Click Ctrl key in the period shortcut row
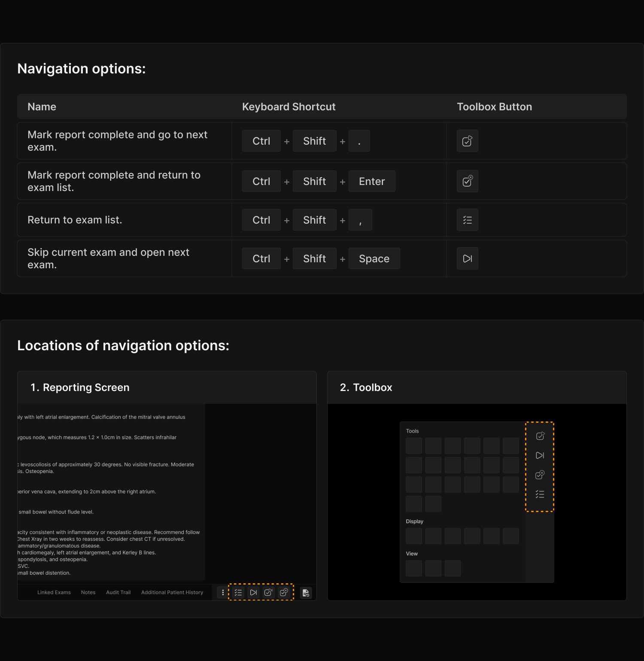This screenshot has width=644, height=661. click(261, 141)
